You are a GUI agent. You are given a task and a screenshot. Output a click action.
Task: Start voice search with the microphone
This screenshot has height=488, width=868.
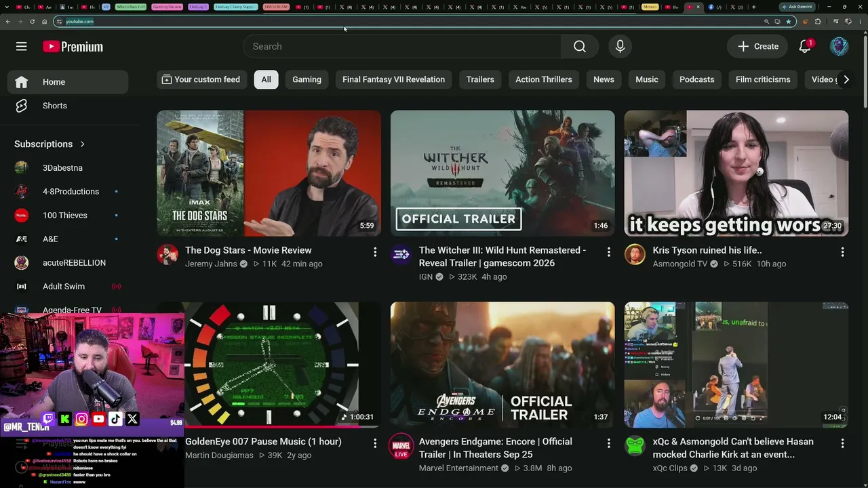click(620, 46)
